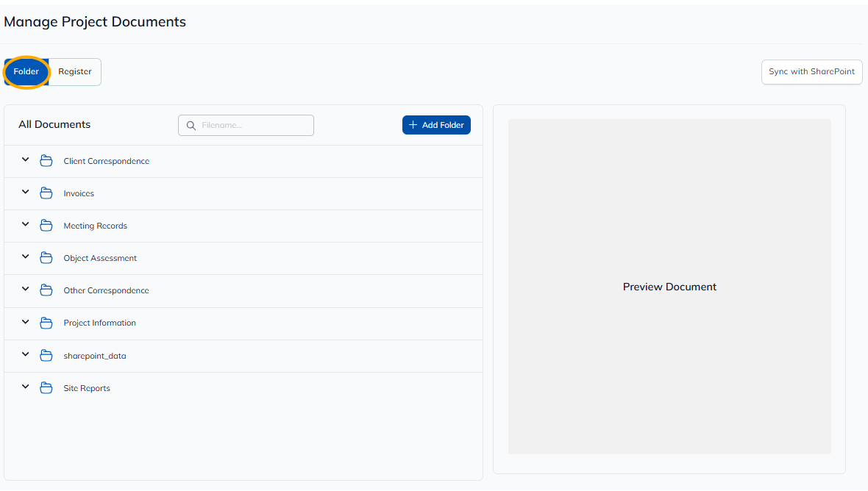Image resolution: width=868 pixels, height=491 pixels.
Task: Expand the Invoices folder chevron
Action: point(25,192)
